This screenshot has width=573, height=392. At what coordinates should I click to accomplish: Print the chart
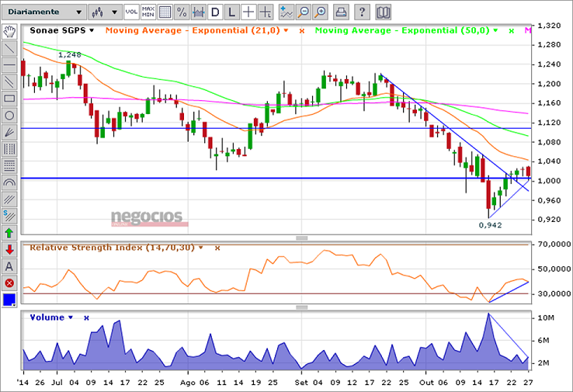(x=341, y=12)
